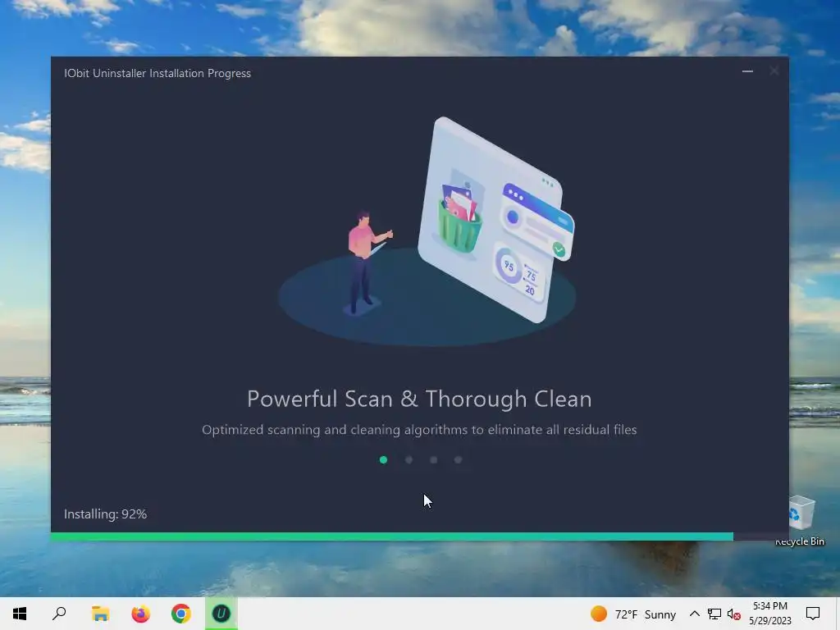Screen dimensions: 840x630
Task: Switch to the second slide indicator dot
Action: coord(409,459)
